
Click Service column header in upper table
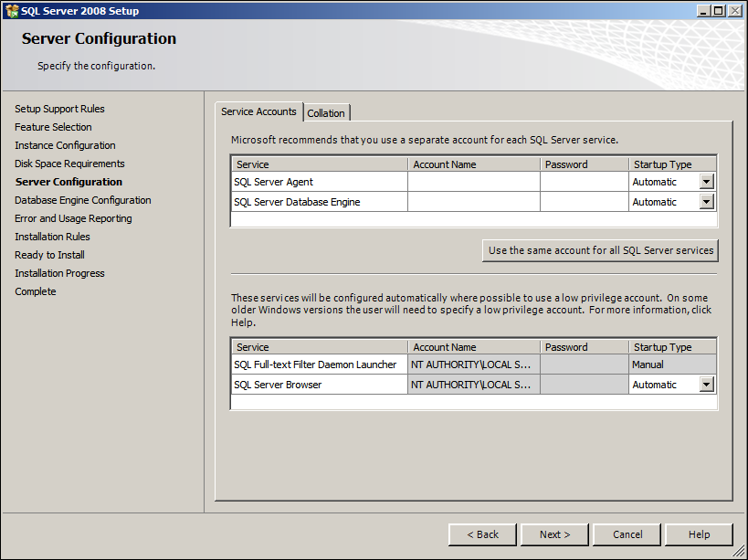point(320,164)
